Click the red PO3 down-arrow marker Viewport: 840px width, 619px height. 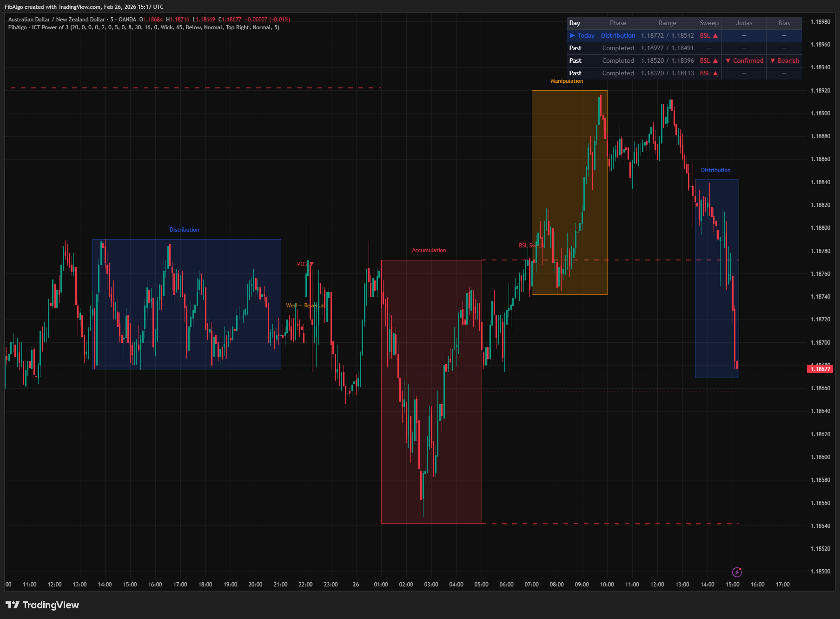pos(311,264)
